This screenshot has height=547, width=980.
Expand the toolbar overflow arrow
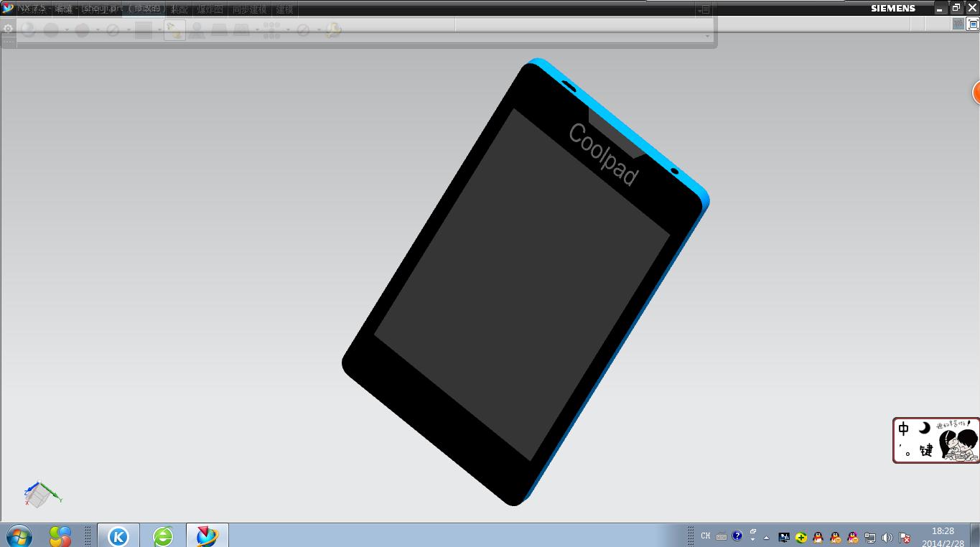pyautogui.click(x=707, y=36)
